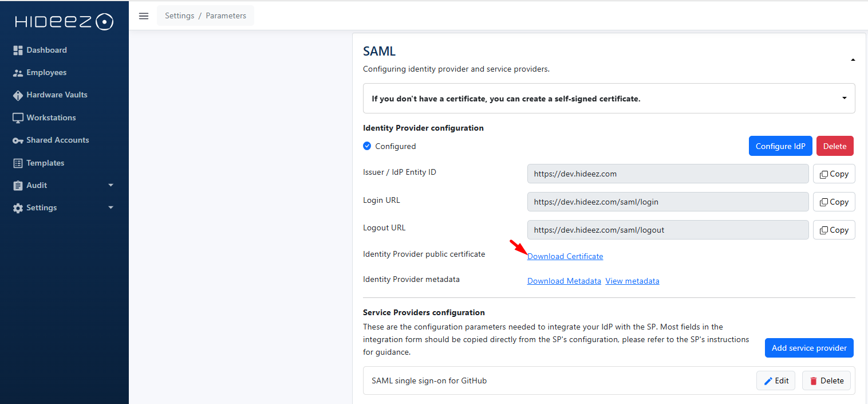Viewport: 868px width, 404px height.
Task: Go to the Employees page
Action: (x=46, y=73)
